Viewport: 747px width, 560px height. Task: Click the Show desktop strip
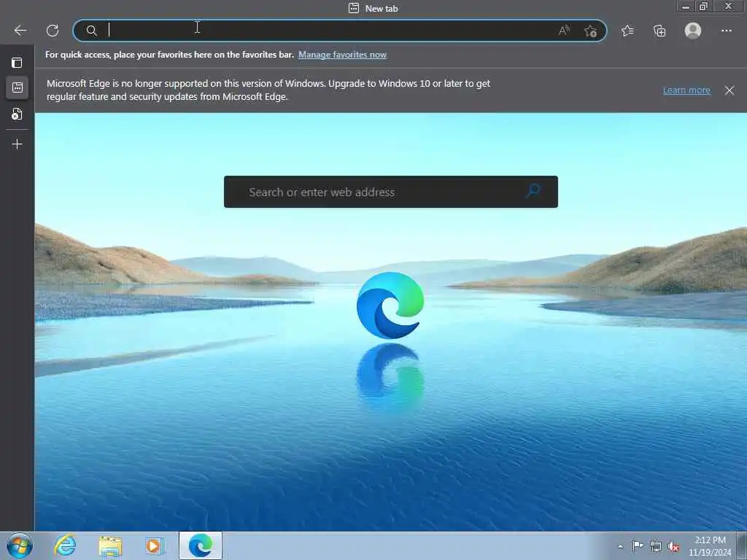pyautogui.click(x=742, y=545)
